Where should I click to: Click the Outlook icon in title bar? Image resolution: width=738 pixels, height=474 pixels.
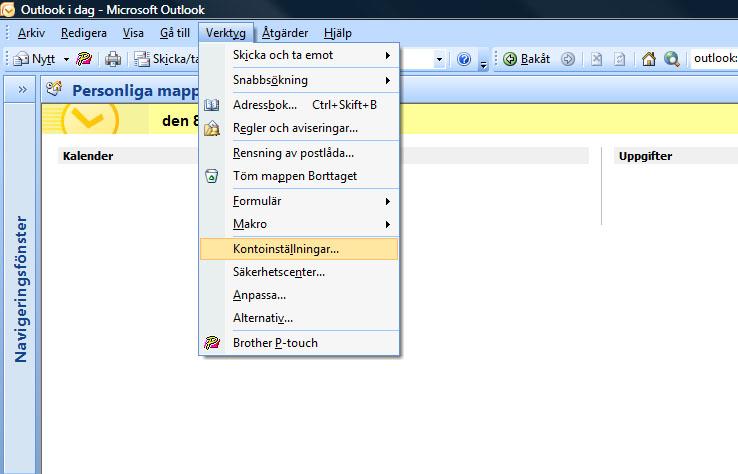tap(8, 9)
